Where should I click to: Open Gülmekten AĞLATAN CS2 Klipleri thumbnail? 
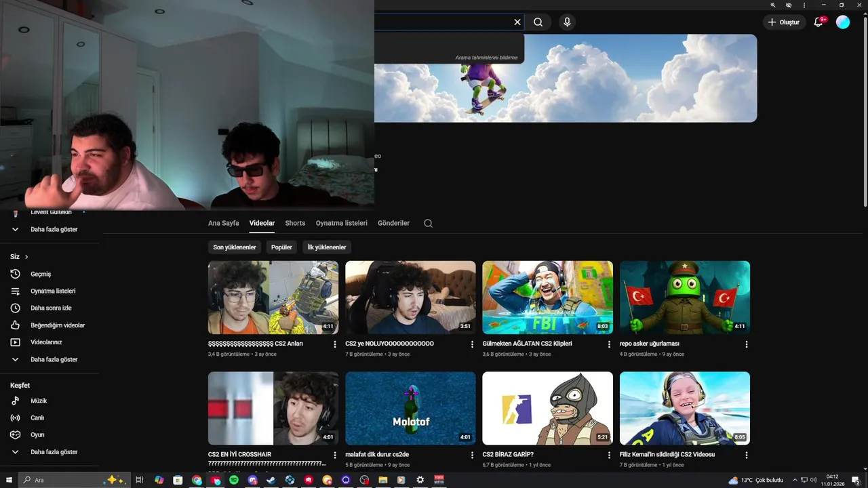click(x=547, y=298)
